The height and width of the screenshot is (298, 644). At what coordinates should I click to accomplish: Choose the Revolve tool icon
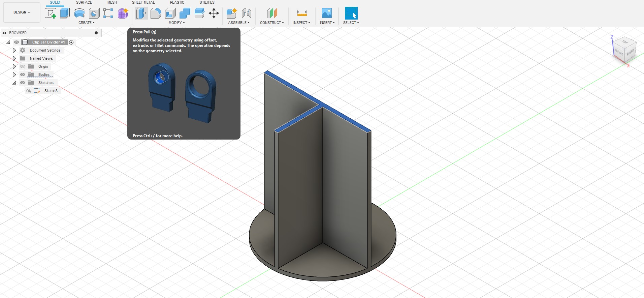(79, 13)
